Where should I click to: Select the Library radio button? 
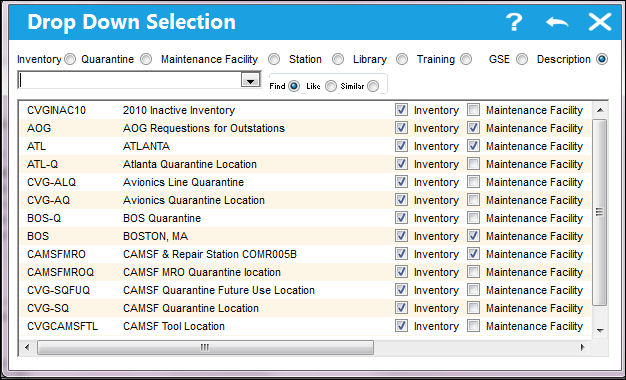tap(402, 59)
